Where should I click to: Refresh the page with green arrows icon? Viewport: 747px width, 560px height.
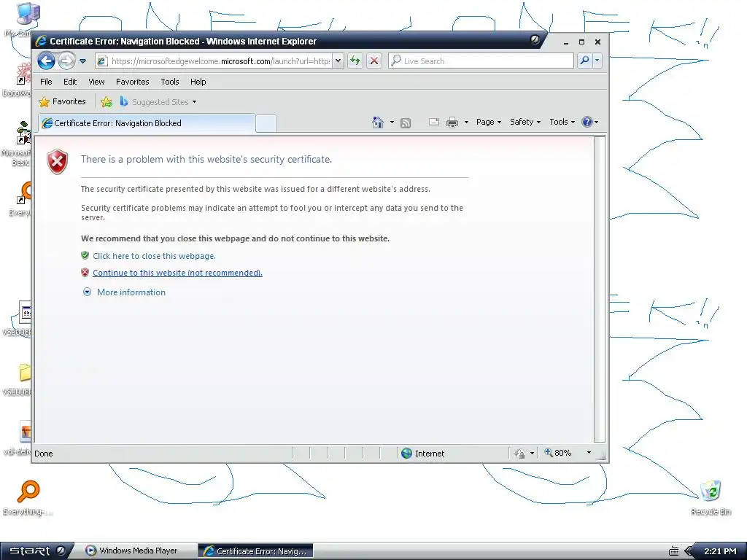click(355, 61)
